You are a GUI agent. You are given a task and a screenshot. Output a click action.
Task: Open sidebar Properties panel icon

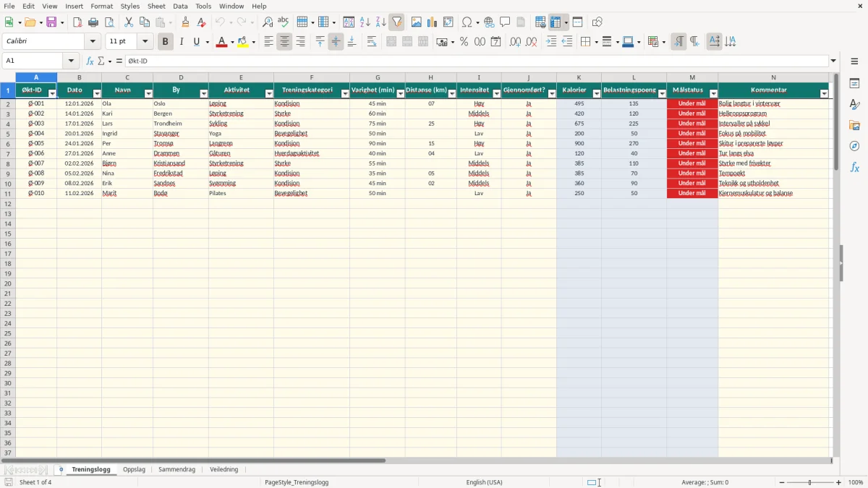[x=854, y=84]
